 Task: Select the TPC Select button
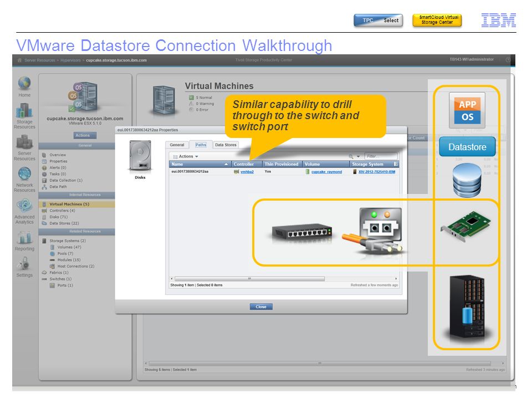point(378,21)
